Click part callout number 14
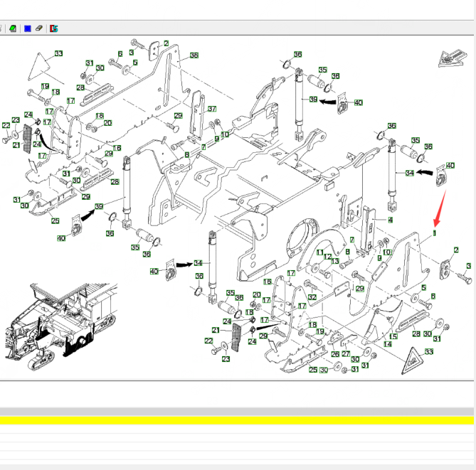 point(387,343)
